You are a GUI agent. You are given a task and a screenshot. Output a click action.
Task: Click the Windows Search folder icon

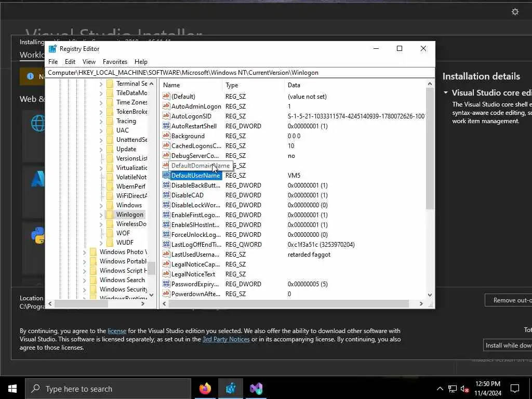tap(94, 280)
